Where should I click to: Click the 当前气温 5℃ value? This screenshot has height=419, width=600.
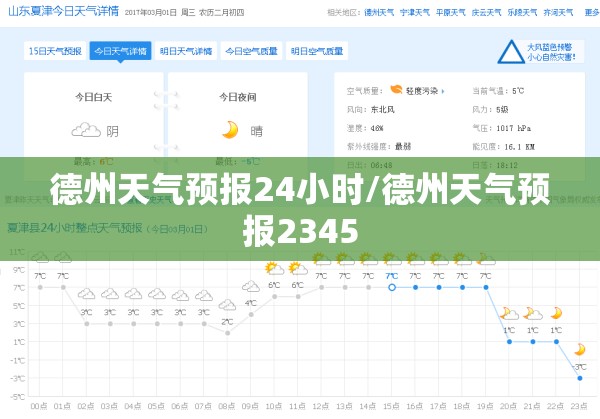coord(518,91)
